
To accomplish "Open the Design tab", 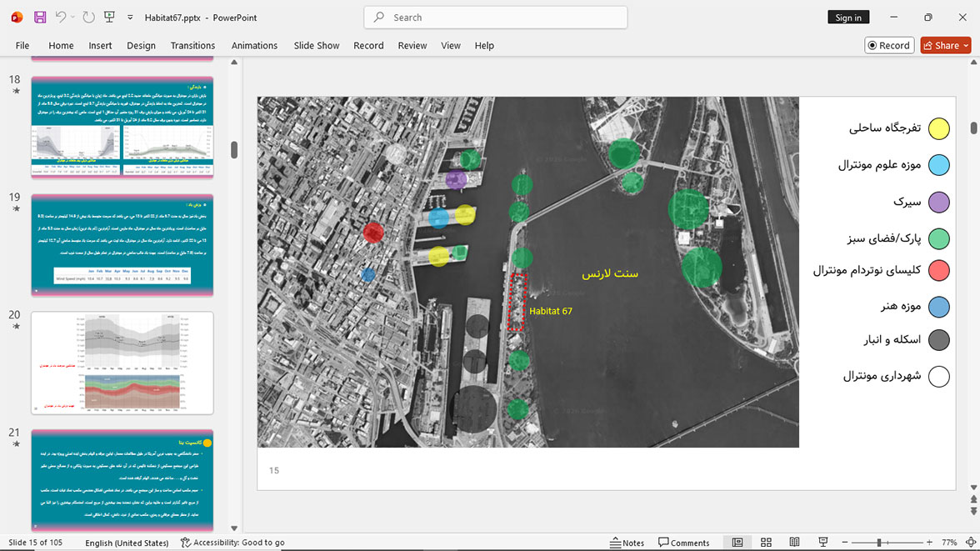I will [142, 46].
